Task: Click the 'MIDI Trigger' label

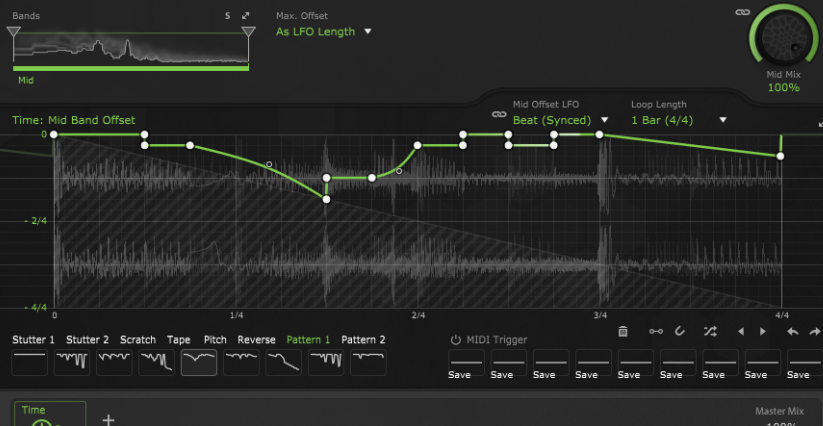Action: [x=497, y=340]
